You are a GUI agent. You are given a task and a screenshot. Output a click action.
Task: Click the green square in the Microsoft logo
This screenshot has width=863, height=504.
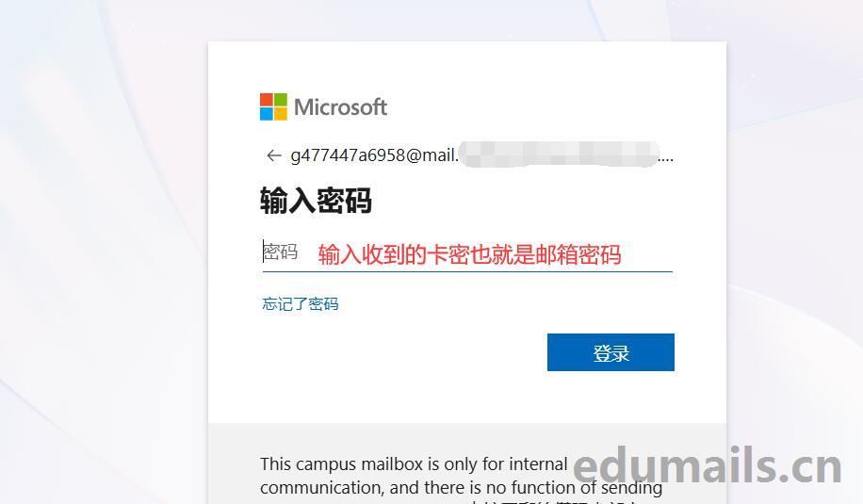[x=281, y=100]
